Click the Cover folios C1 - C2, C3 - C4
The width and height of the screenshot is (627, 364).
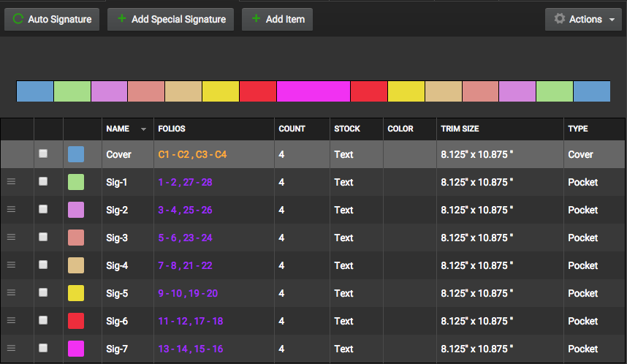192,154
